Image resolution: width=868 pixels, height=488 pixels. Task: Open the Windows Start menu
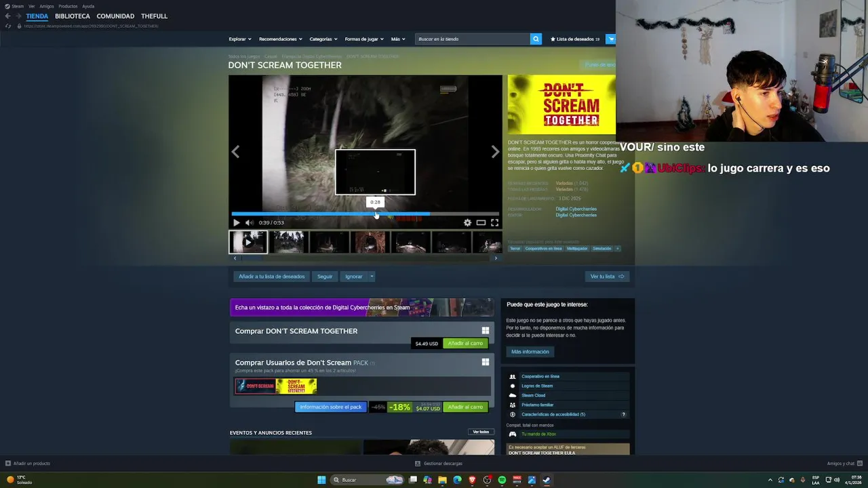tap(321, 480)
